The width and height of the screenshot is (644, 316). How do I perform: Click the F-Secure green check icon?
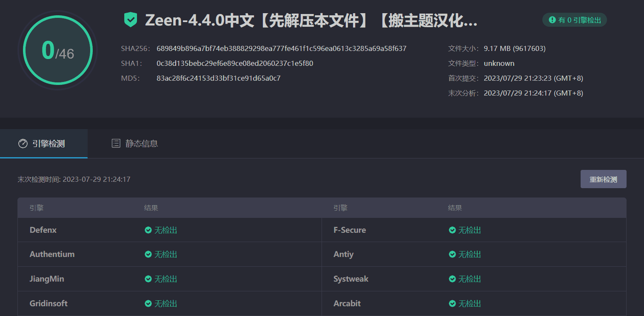pos(452,230)
